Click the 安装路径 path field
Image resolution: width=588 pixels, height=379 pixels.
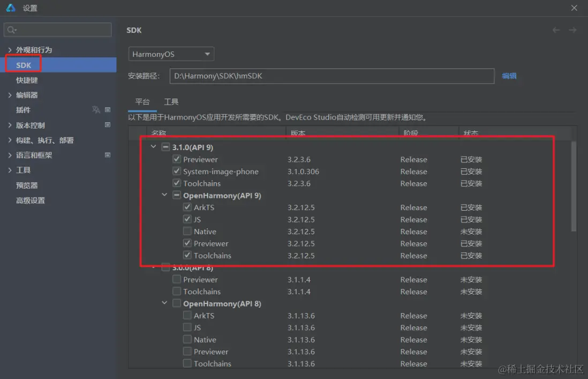click(332, 76)
